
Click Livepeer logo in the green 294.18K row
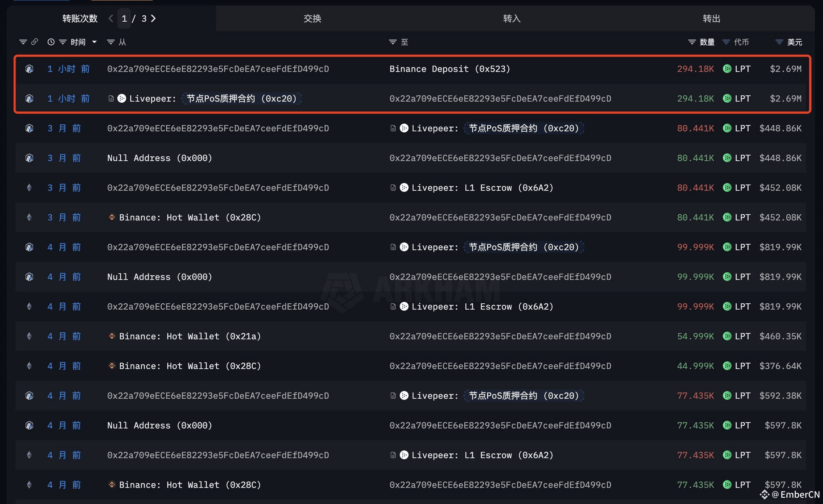[122, 98]
